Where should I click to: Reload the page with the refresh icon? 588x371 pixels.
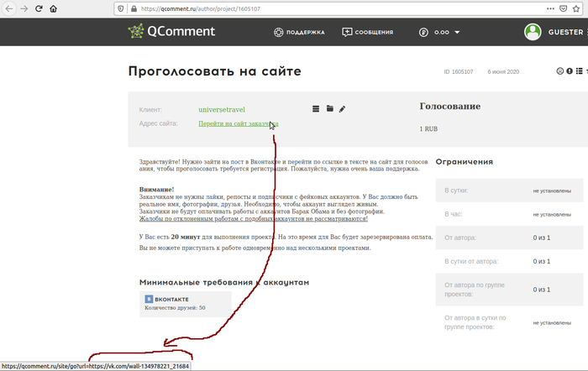pos(39,8)
